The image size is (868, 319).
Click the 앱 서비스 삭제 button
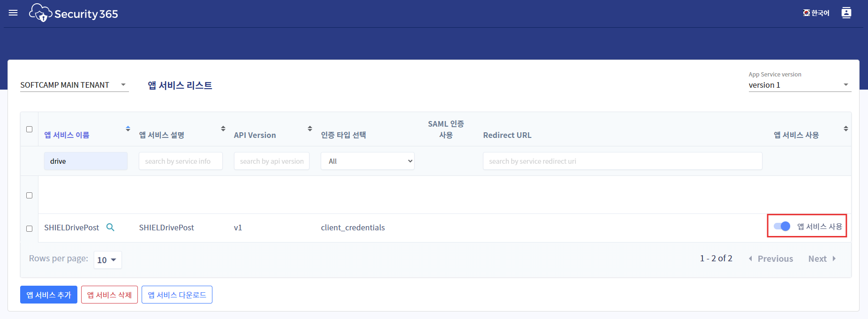pos(109,295)
